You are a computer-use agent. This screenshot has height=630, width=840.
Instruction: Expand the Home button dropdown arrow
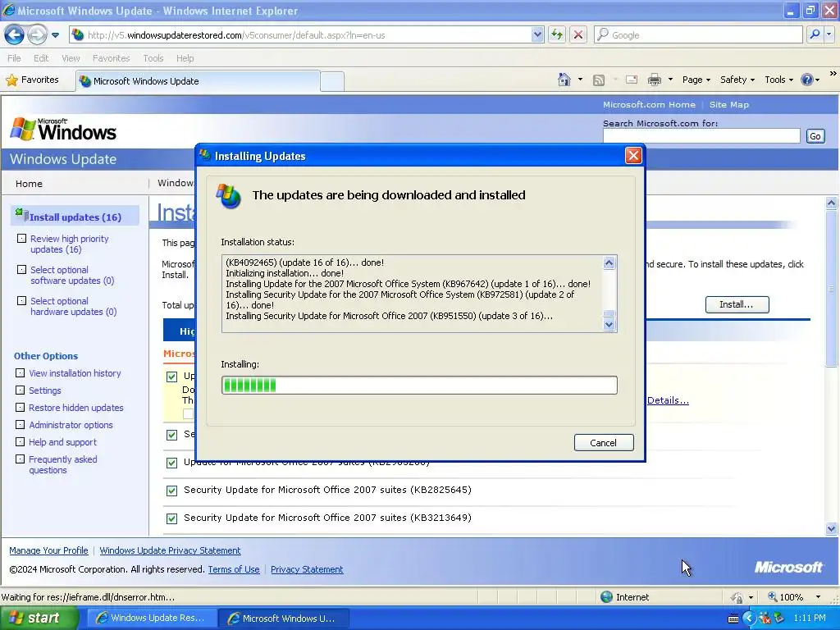(580, 80)
